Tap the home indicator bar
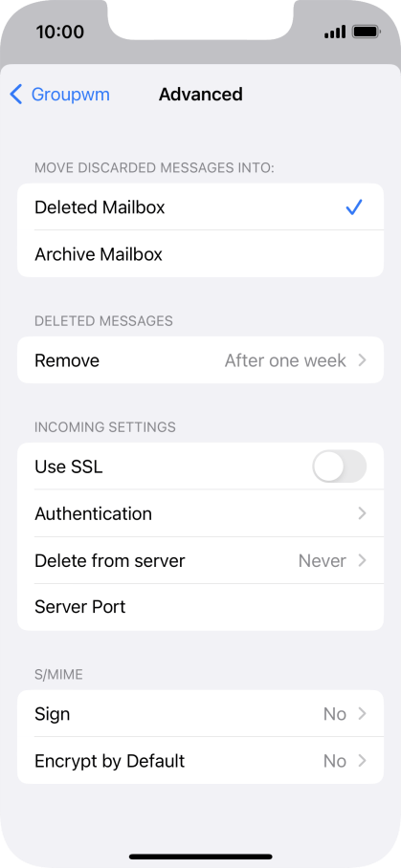Image resolution: width=401 pixels, height=868 pixels. pyautogui.click(x=201, y=857)
